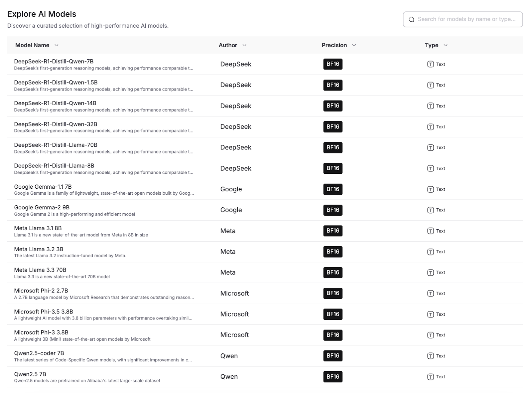Click BF16 badge for Google Gemma-1.1 7B

pos(333,189)
